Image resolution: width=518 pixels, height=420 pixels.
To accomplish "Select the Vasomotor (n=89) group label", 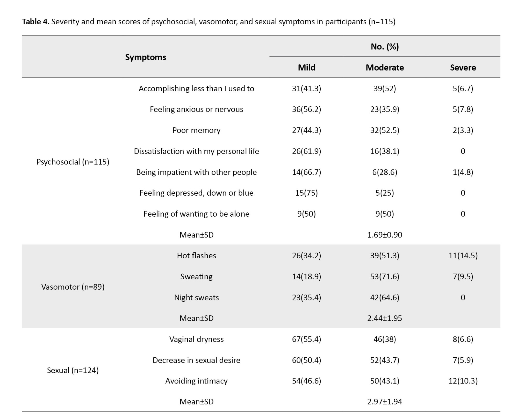I will 73,287.
